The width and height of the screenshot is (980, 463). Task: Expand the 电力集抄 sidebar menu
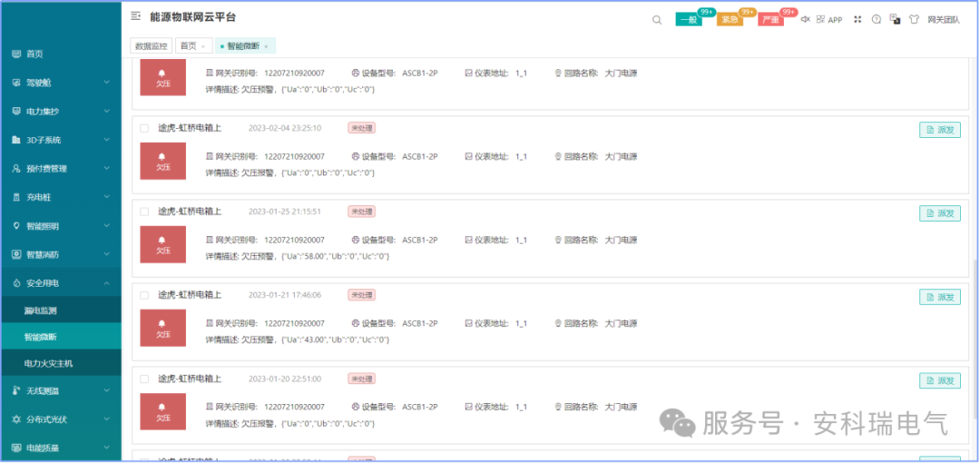(x=107, y=112)
